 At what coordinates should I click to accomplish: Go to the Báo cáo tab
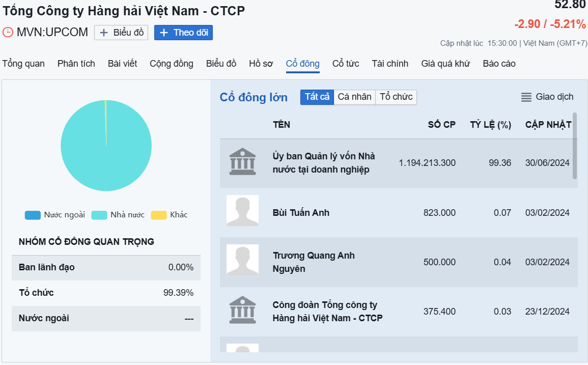click(x=499, y=64)
